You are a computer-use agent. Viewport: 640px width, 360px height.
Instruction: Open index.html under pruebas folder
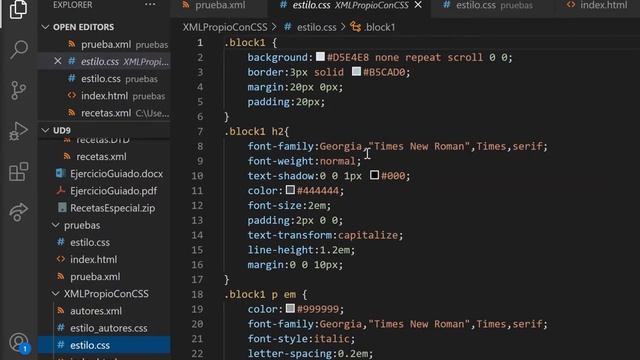coord(104,259)
